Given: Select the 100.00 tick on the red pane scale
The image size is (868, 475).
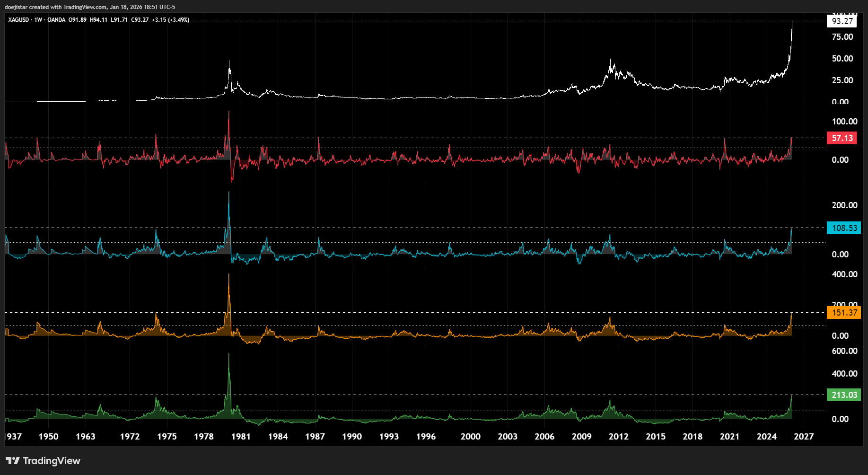Looking at the screenshot, I should coord(844,122).
